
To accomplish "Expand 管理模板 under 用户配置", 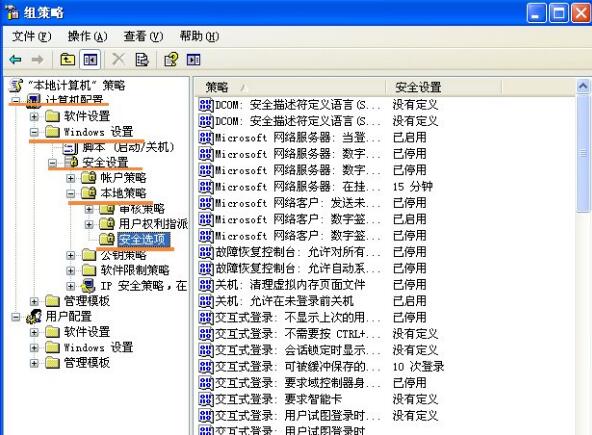I will pyautogui.click(x=34, y=363).
